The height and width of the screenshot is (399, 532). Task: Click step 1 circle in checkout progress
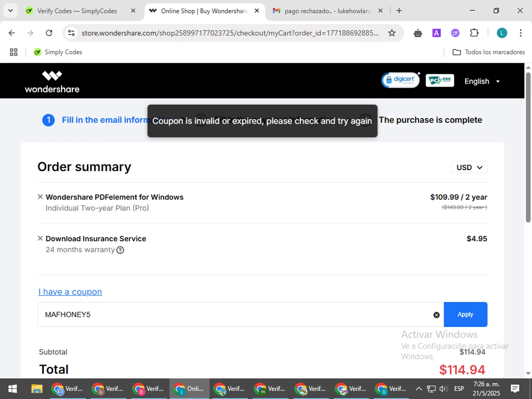[x=49, y=120]
